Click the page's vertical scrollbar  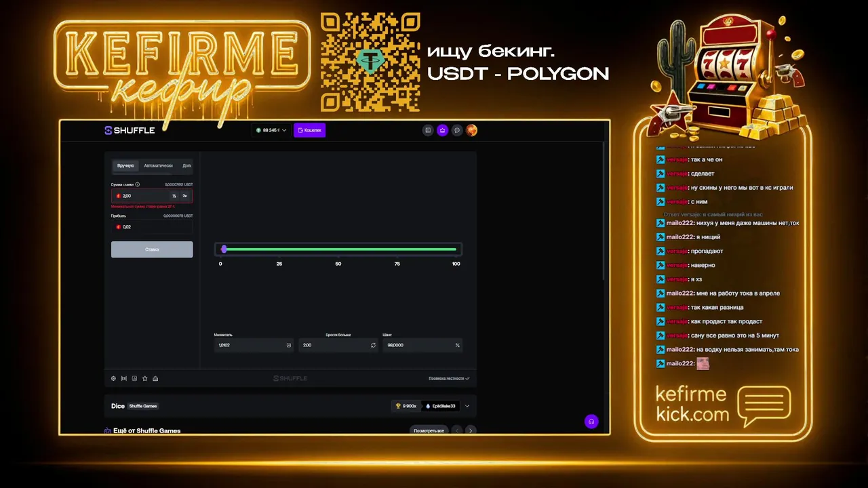pyautogui.click(x=604, y=210)
